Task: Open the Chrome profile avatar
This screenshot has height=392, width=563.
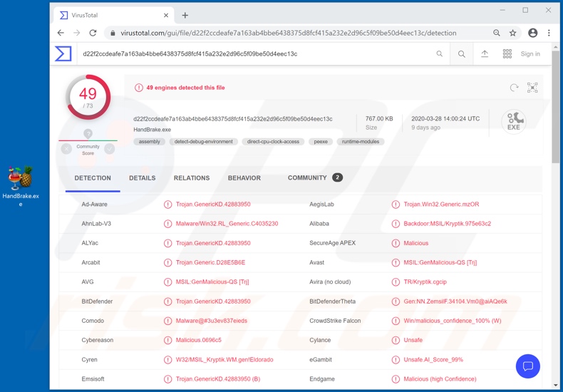Action: pyautogui.click(x=533, y=33)
